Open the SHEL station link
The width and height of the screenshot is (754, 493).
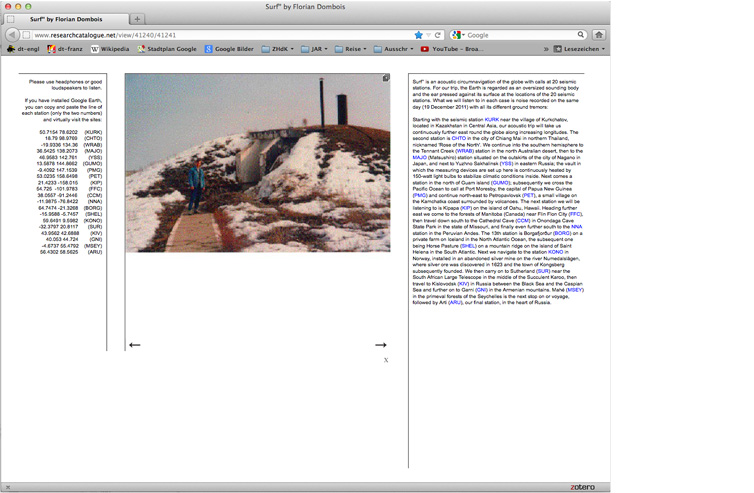pos(468,246)
